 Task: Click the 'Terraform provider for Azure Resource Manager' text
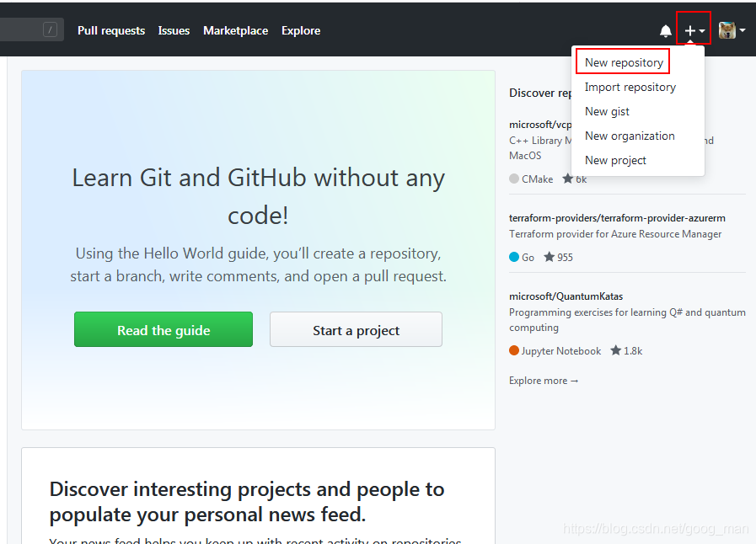[615, 234]
